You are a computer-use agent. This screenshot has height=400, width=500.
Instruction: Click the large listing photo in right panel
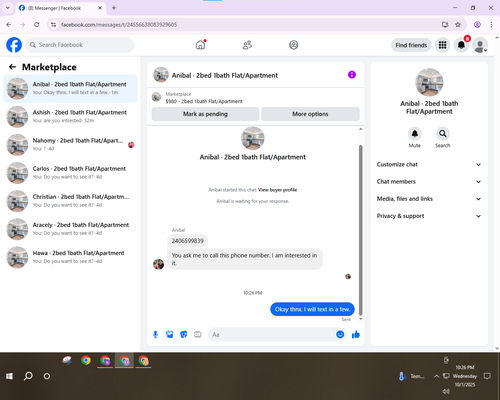[429, 82]
